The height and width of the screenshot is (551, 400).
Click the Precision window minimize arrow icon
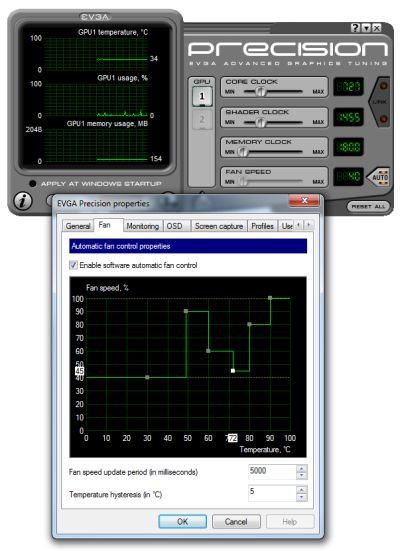[x=366, y=28]
